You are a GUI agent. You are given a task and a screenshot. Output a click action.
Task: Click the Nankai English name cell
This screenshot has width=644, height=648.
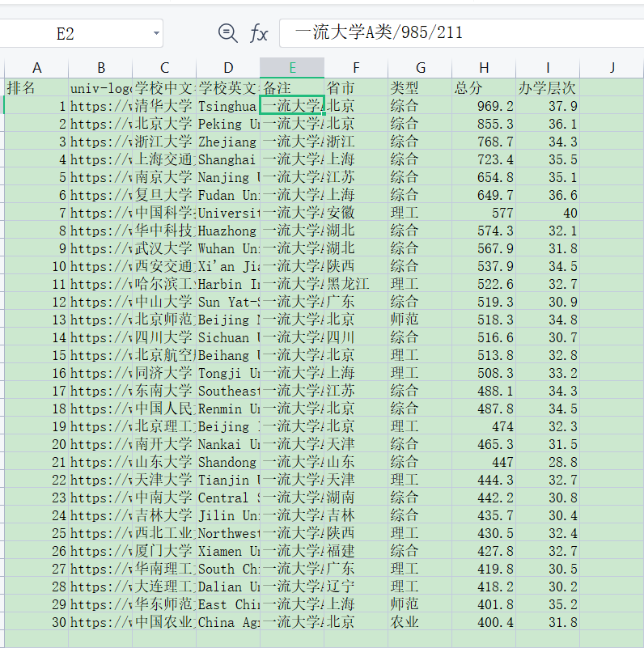[228, 444]
